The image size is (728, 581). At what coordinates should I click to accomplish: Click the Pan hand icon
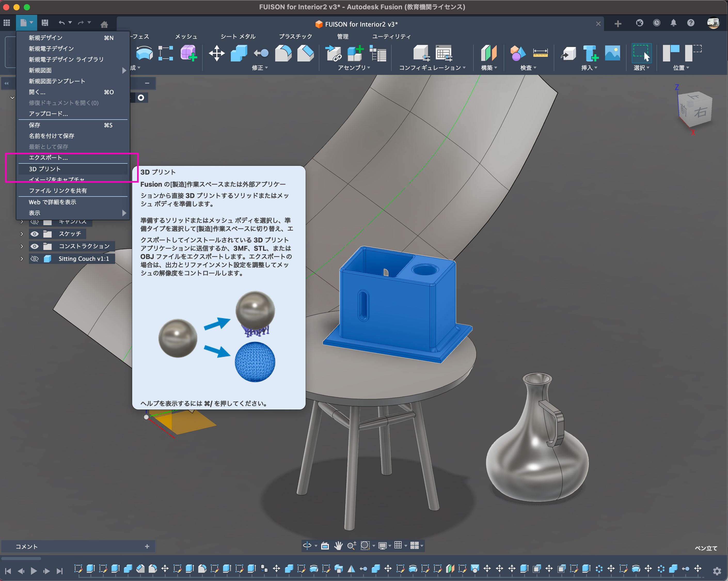(x=338, y=546)
